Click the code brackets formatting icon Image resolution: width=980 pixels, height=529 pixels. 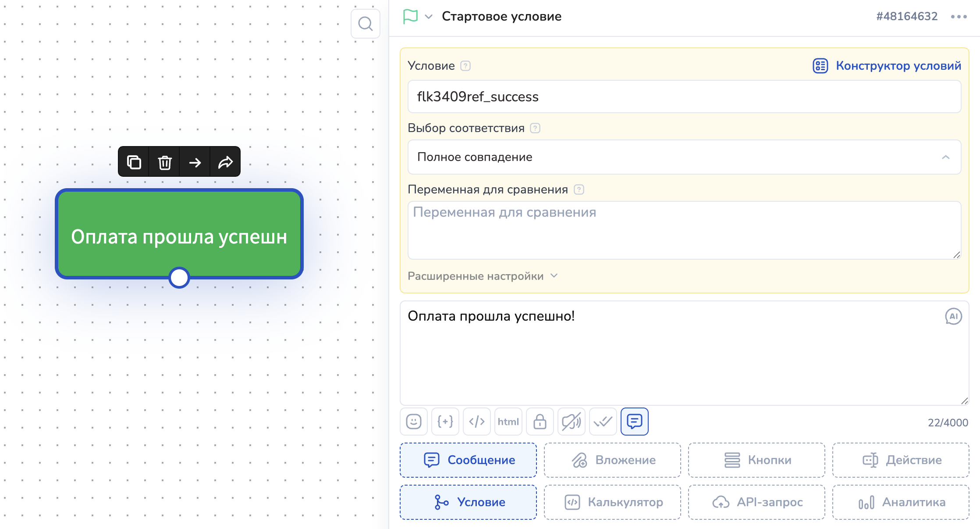click(476, 422)
